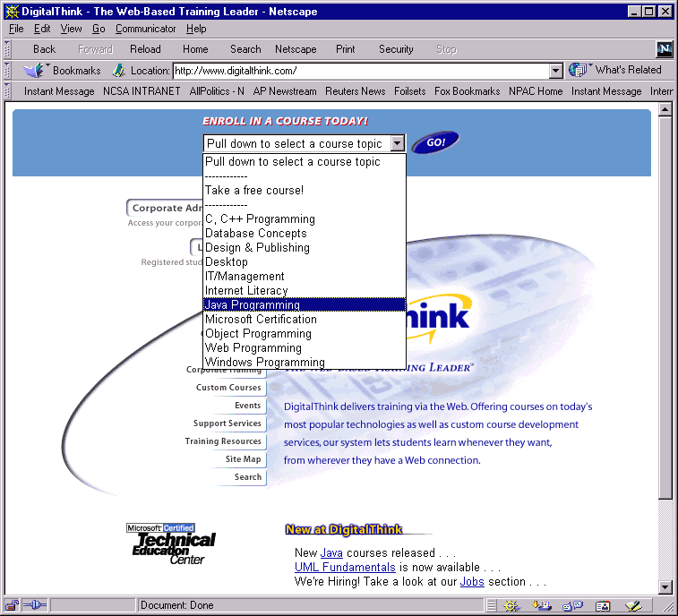678x616 pixels.
Task: Click the GO! button
Action: 435,142
